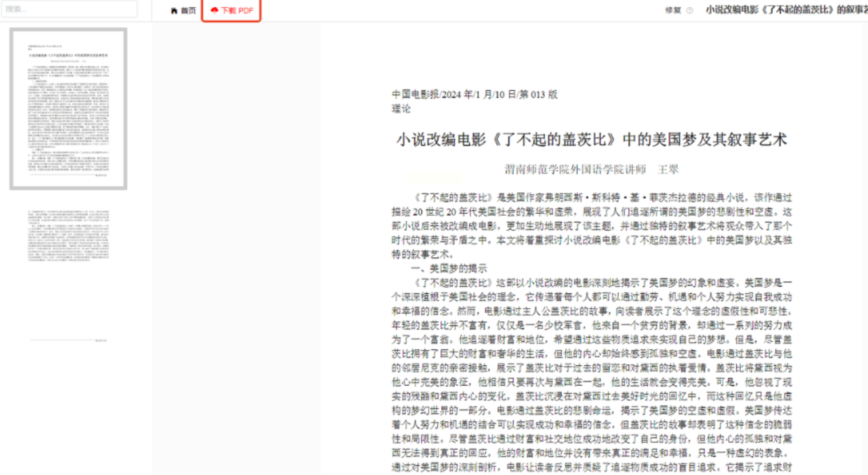This screenshot has width=868, height=475.
Task: Click the home icon beside 首页
Action: click(x=174, y=10)
